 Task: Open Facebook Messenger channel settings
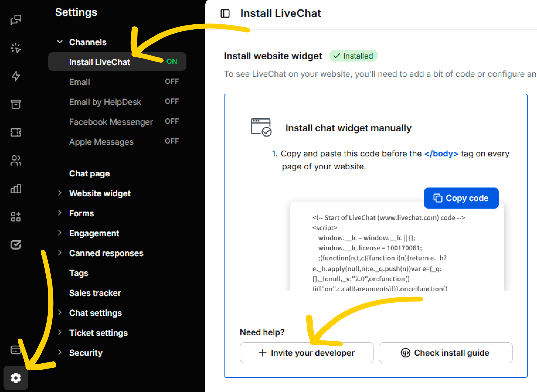pyautogui.click(x=111, y=122)
